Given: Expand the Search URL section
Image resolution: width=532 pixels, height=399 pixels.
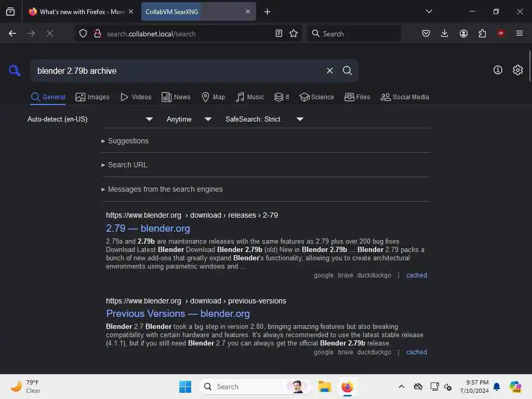Looking at the screenshot, I should click(124, 165).
